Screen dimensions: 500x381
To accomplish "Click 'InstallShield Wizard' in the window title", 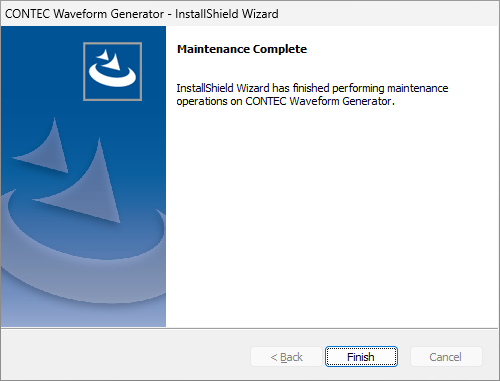I will [x=227, y=14].
